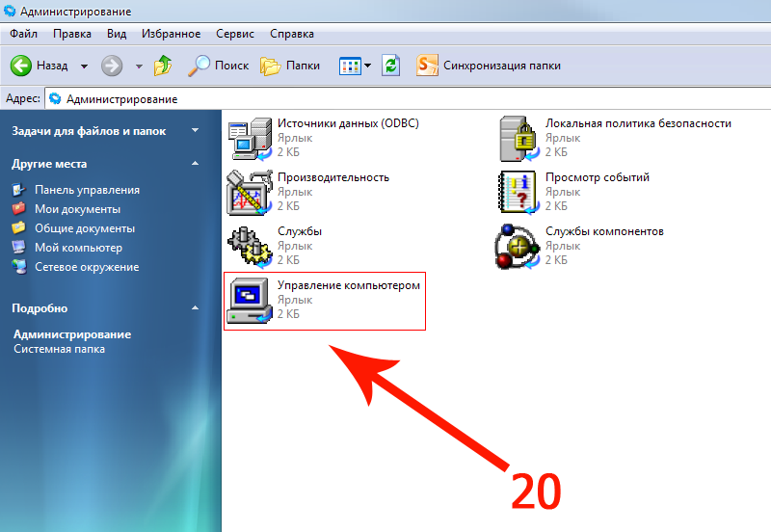Screen dimensions: 771x532
Task: Select Локальная политика безопасности lock icon
Action: pos(519,139)
